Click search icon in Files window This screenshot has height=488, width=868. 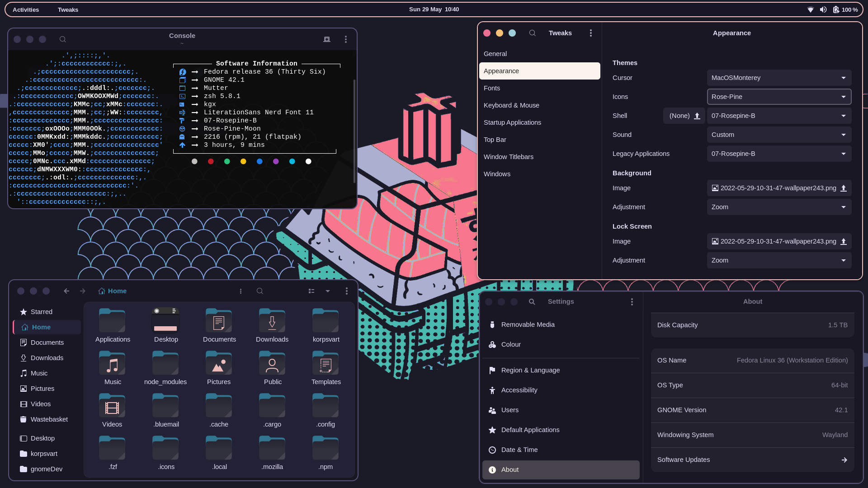[x=260, y=291]
